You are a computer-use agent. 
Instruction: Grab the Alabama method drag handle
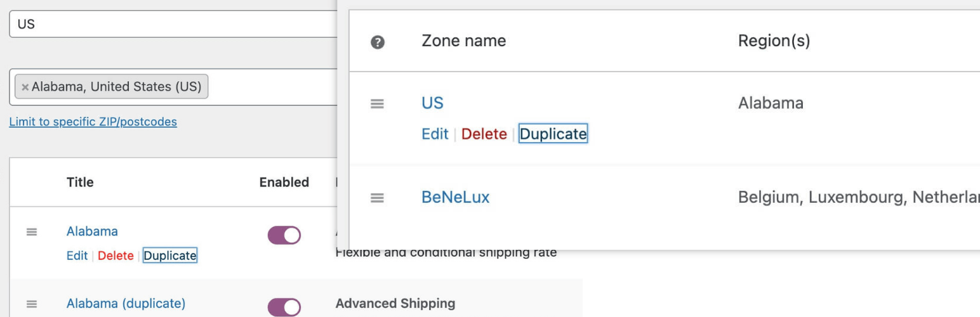click(32, 232)
